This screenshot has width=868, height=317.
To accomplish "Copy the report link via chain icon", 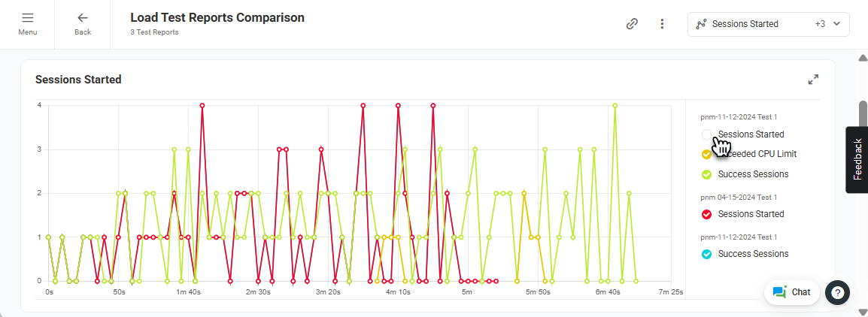I will [632, 24].
